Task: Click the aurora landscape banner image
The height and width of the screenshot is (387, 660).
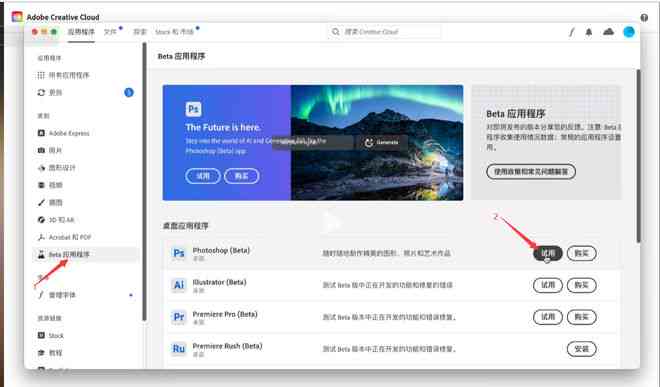Action: click(x=377, y=143)
